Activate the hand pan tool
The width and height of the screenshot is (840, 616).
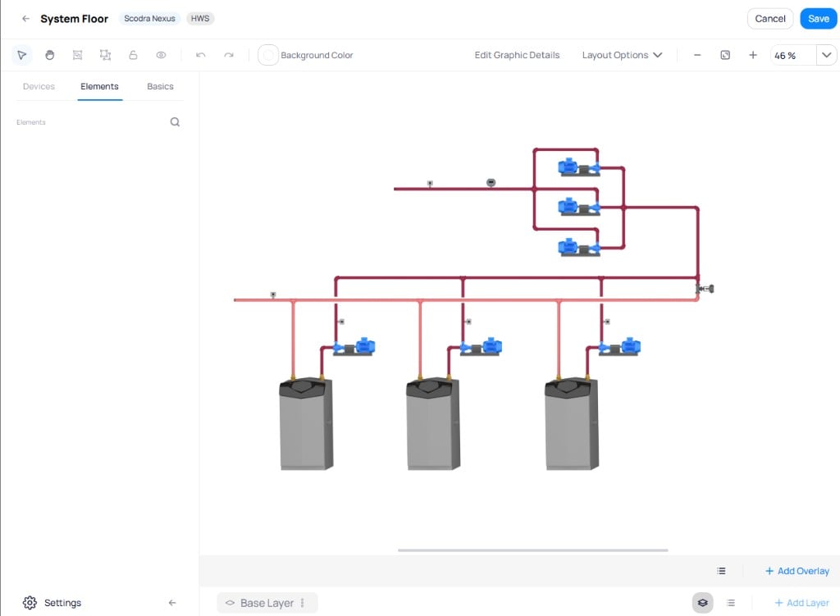(x=50, y=55)
